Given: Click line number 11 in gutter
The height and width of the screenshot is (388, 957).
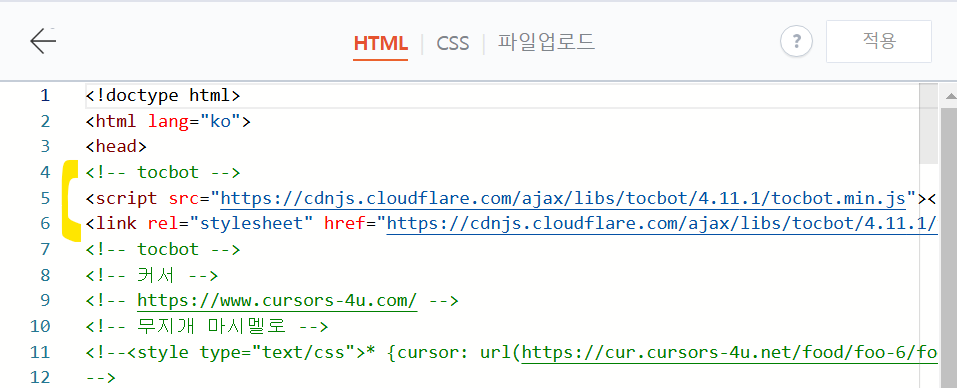Looking at the screenshot, I should 40,352.
